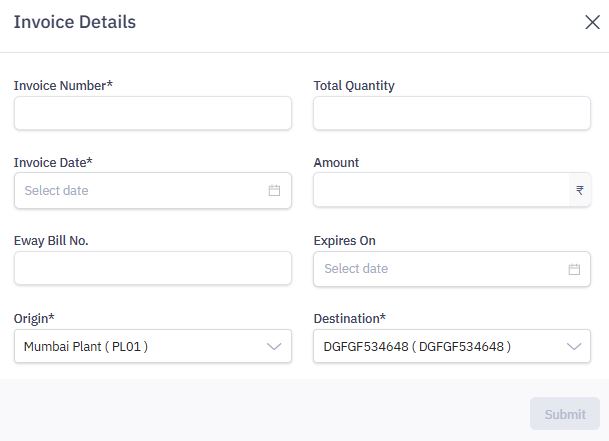Click the Origin* field label
Viewport: 609px width, 441px height.
coord(34,318)
